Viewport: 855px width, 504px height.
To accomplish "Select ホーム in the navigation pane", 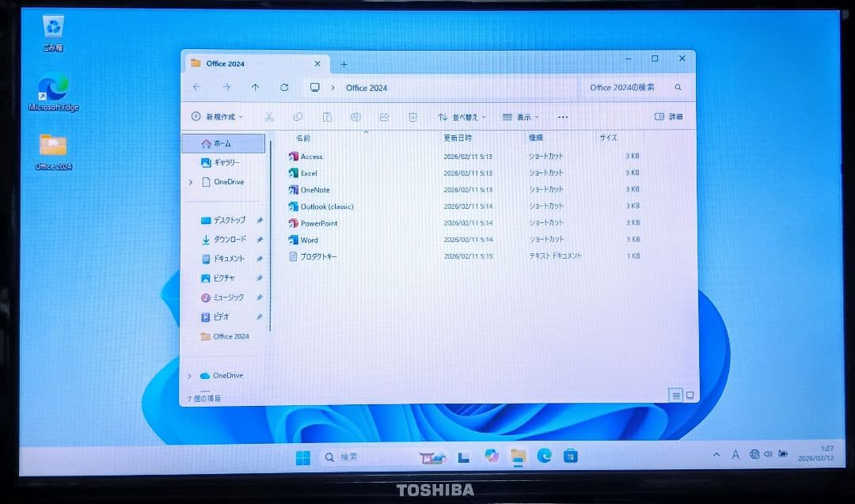I will point(223,144).
